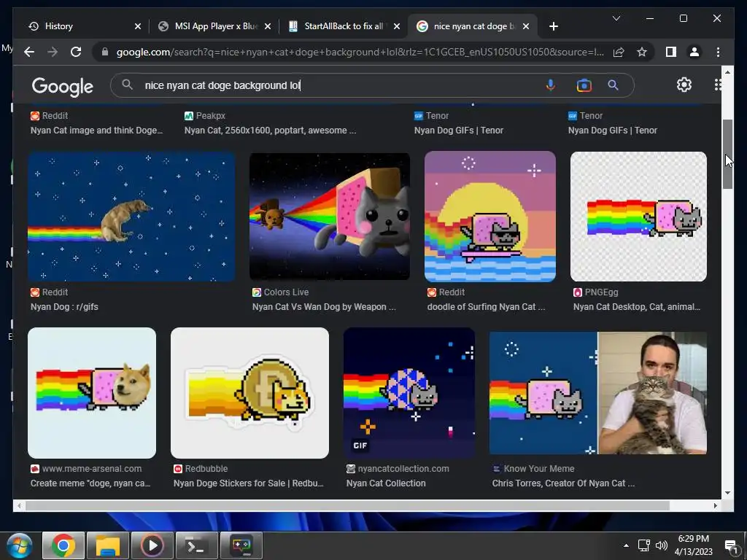Click the vertical scrollbar down arrow

pyautogui.click(x=727, y=493)
